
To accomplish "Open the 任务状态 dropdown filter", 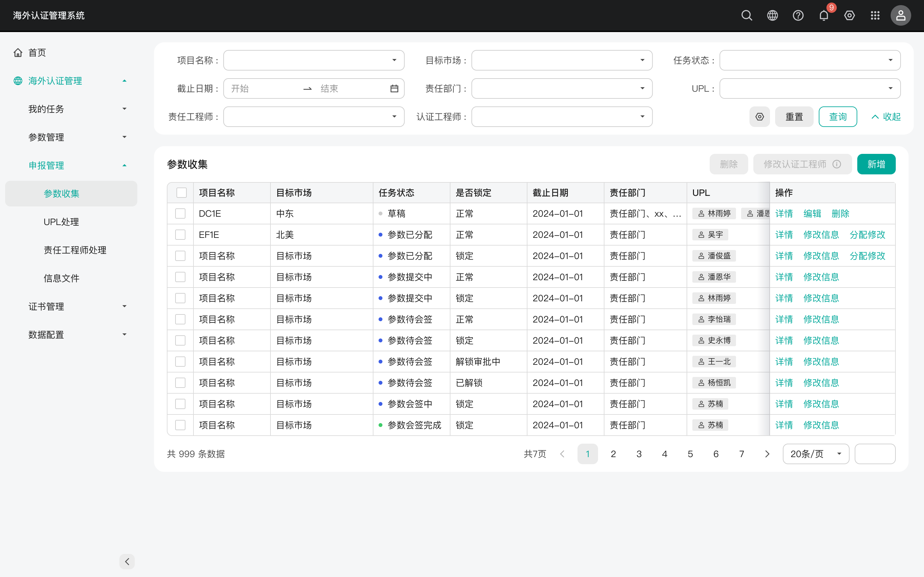I will tap(810, 60).
